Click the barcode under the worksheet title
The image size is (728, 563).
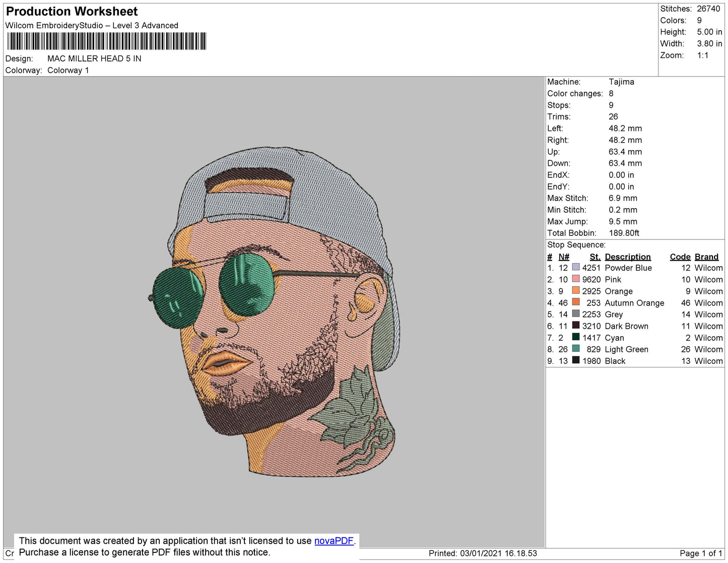[107, 41]
